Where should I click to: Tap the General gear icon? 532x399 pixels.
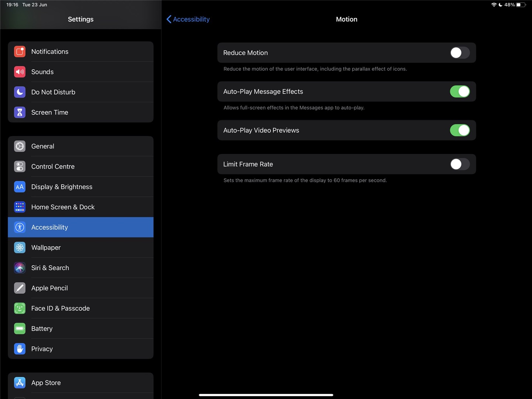(20, 146)
